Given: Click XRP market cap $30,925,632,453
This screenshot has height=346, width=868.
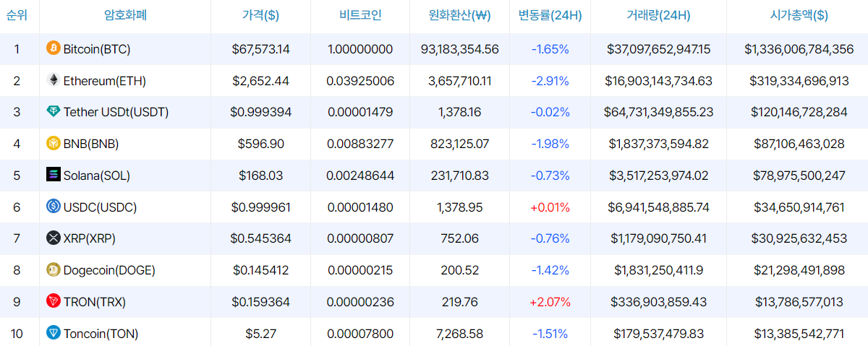Looking at the screenshot, I should pos(799,238).
